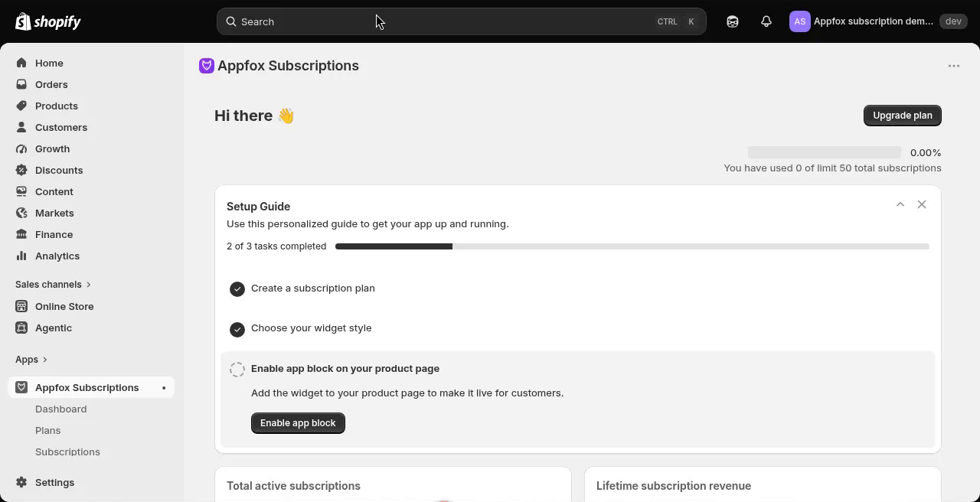
Task: Click the Growth icon
Action: coord(21,148)
